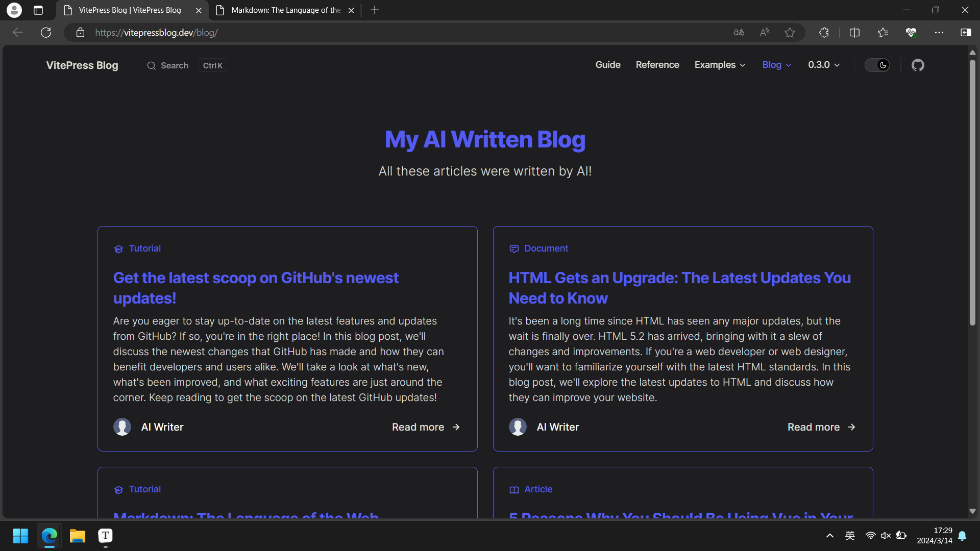This screenshot has height=551, width=980.
Task: Click the Read aloud icon
Action: click(x=764, y=33)
